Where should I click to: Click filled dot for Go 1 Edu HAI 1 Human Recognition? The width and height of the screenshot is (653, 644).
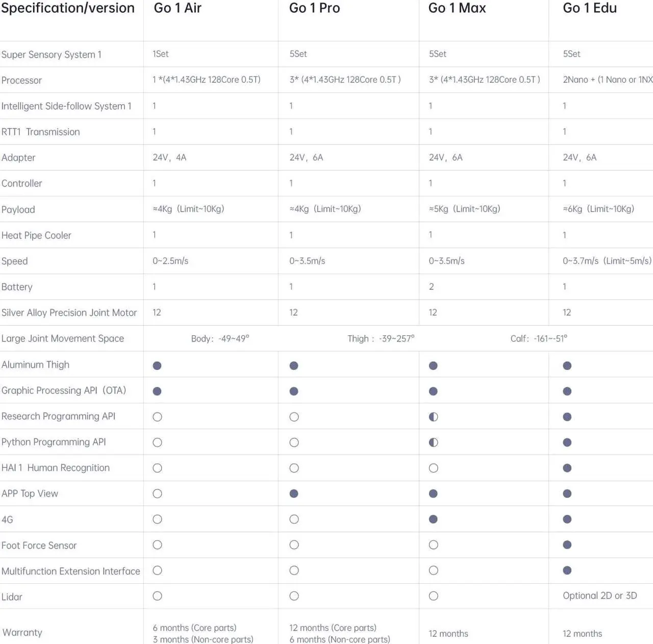(x=567, y=468)
